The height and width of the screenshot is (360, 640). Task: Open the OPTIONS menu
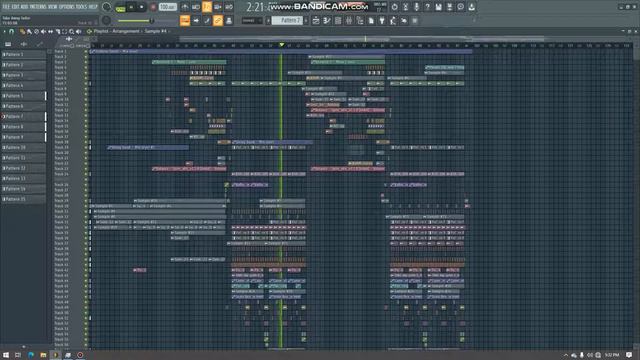pos(67,7)
